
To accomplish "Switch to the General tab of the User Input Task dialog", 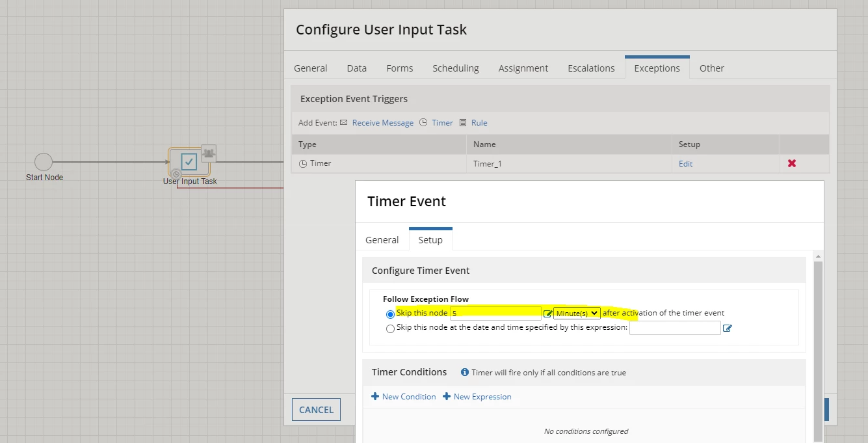I will 311,68.
